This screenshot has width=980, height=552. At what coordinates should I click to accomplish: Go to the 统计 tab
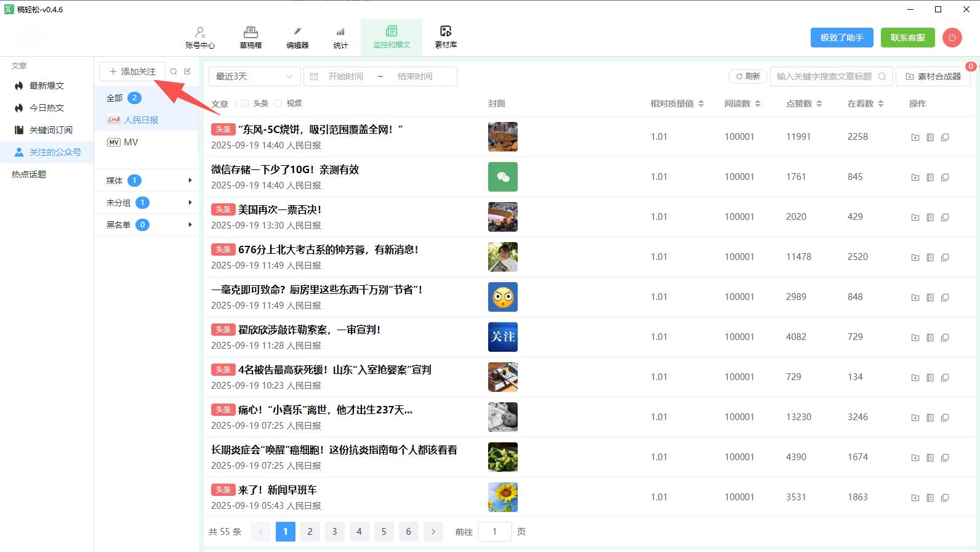coord(340,38)
